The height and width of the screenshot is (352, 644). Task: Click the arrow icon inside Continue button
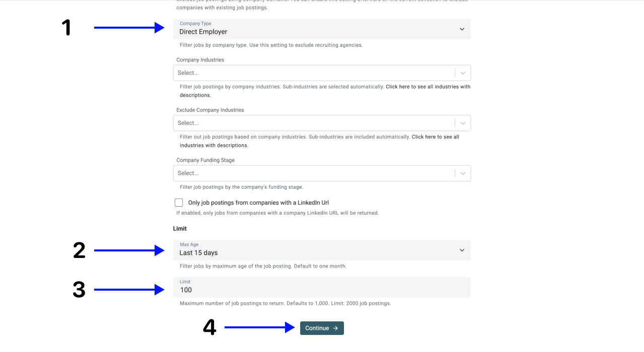335,328
